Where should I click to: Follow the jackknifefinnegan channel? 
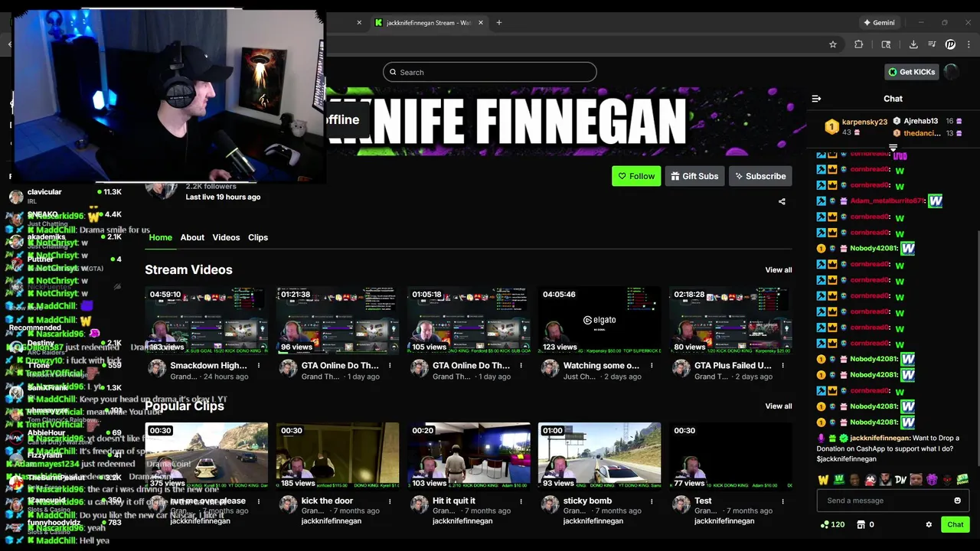click(636, 176)
